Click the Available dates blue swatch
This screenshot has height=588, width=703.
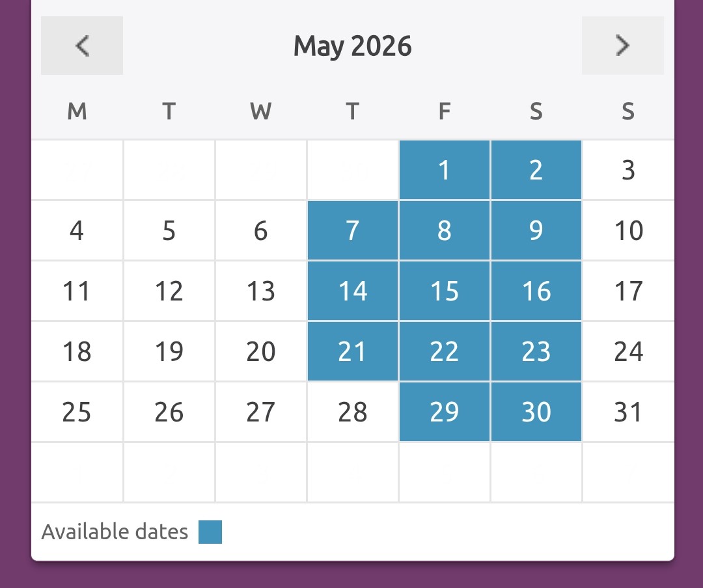click(x=210, y=531)
